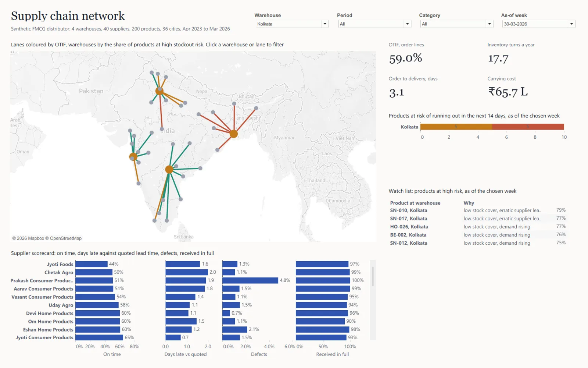
Task: Click the red segment of Kolkata risk bar
Action: coord(528,127)
